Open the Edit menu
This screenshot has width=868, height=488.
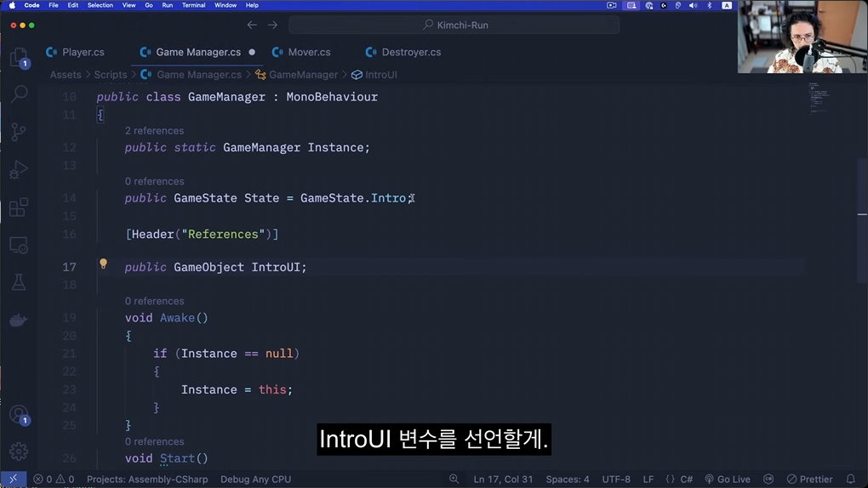tap(72, 5)
